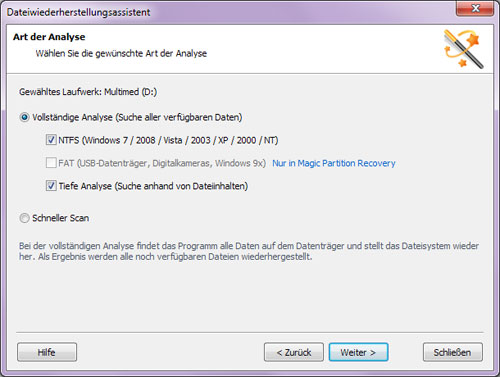Open the Nur in Magic Partition Recovery link
Screen dimensions: 500x377
(x=334, y=163)
